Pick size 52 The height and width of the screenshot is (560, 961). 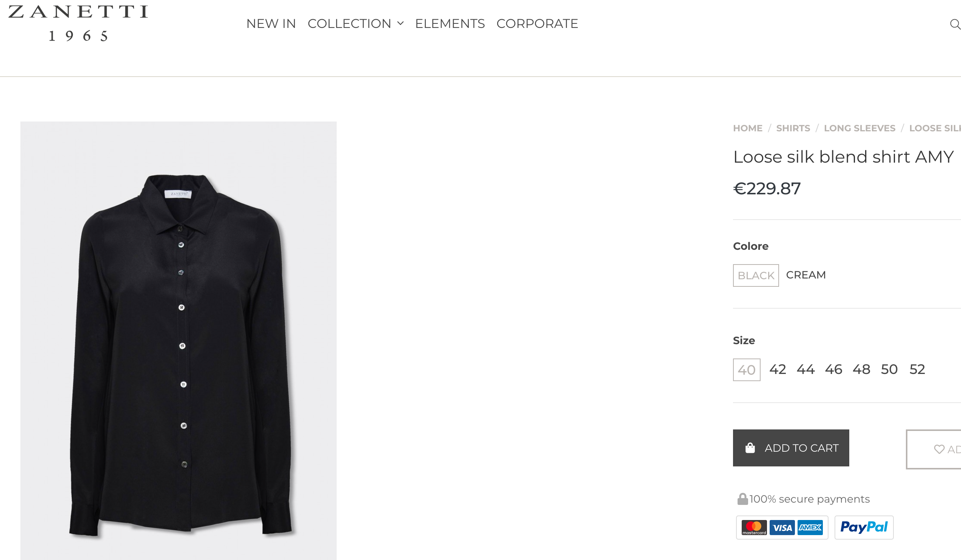[917, 369]
